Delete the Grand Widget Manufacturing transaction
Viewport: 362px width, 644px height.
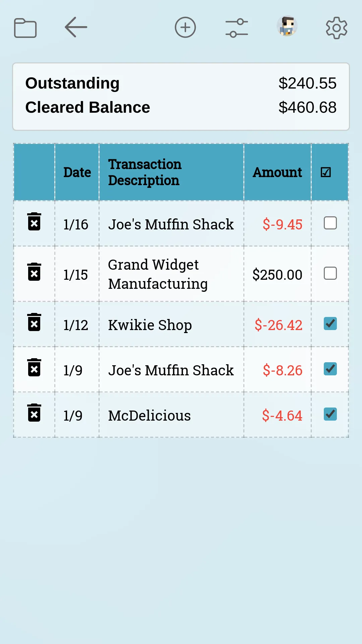point(34,272)
